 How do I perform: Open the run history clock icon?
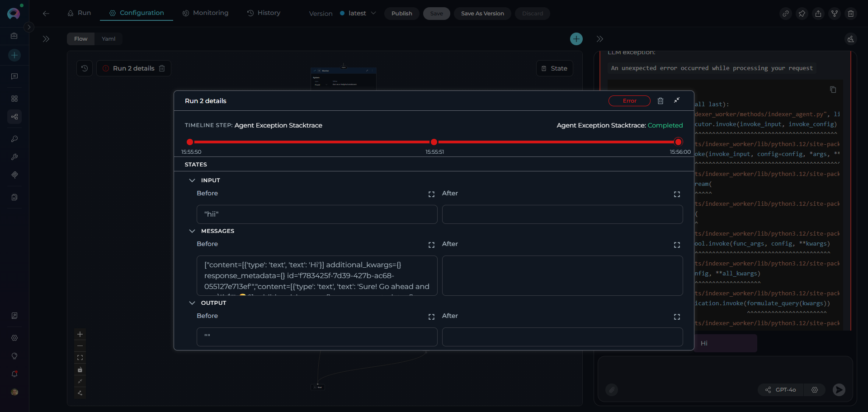click(x=85, y=68)
